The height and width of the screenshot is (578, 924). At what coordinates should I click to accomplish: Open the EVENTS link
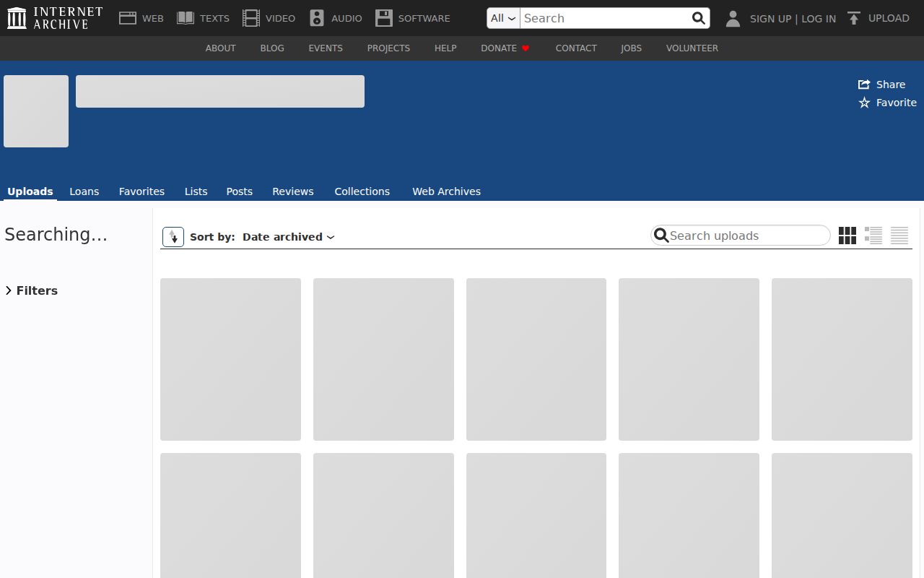[326, 48]
